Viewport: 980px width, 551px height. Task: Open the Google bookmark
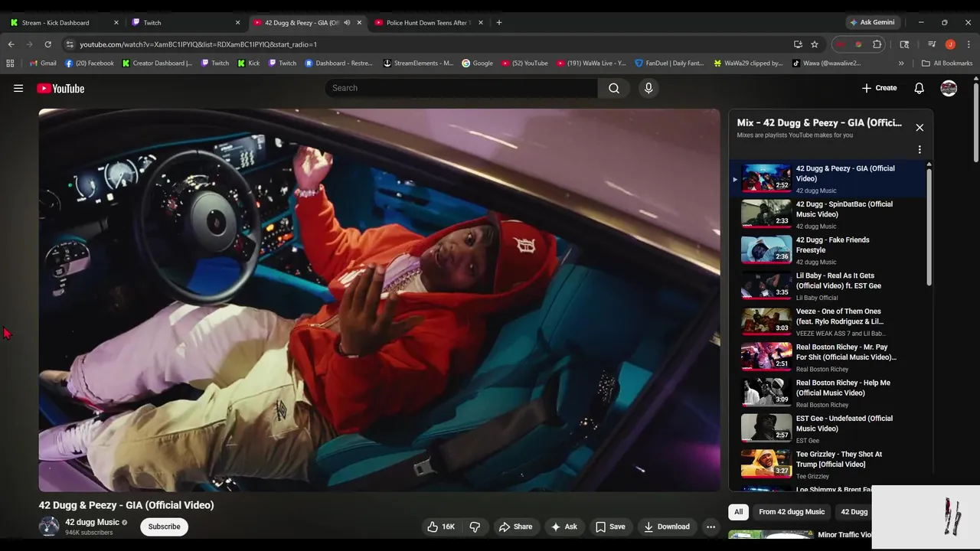477,64
